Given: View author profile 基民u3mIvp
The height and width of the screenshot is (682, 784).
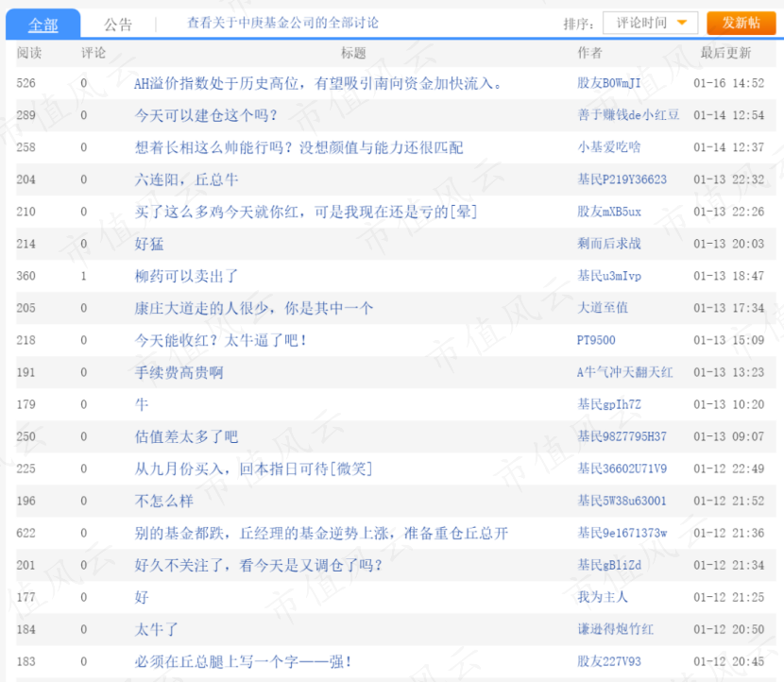Looking at the screenshot, I should (x=609, y=276).
